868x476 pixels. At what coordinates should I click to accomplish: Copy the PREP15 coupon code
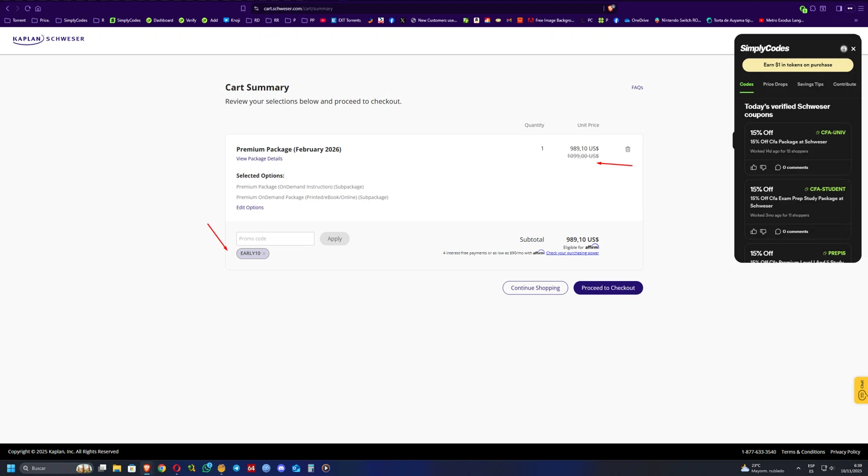[x=834, y=253]
